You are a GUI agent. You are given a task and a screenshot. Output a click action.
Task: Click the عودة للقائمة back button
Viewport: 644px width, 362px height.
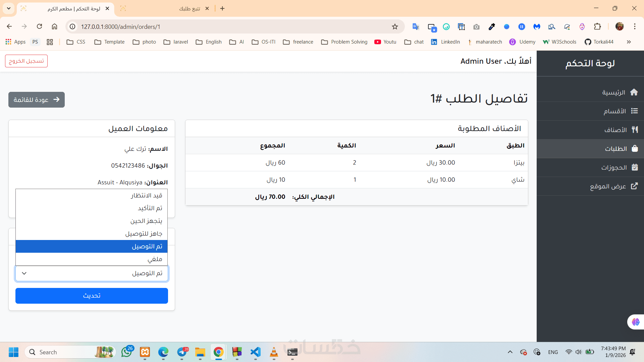click(x=37, y=100)
